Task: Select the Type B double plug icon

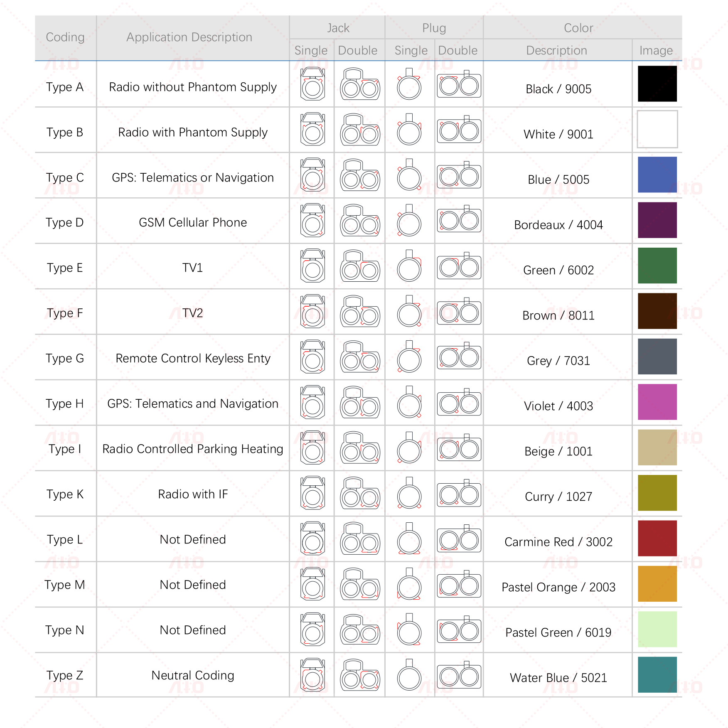Action: click(459, 130)
